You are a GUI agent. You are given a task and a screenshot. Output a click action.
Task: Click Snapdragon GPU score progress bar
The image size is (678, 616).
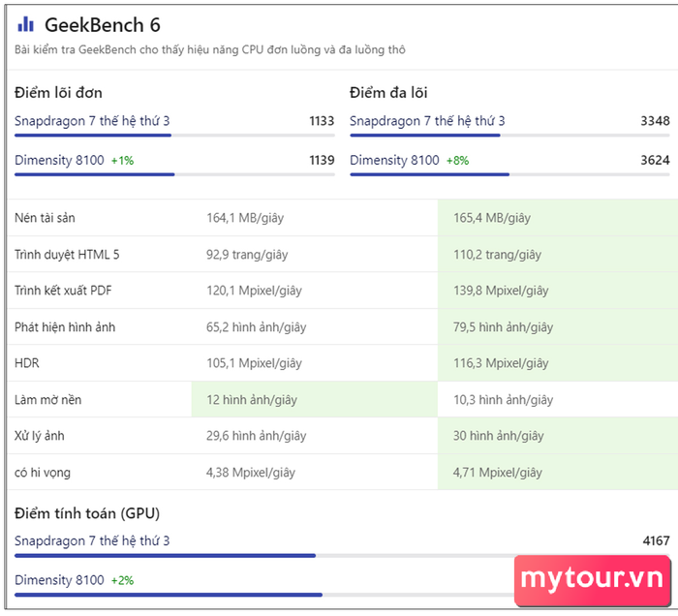342,556
